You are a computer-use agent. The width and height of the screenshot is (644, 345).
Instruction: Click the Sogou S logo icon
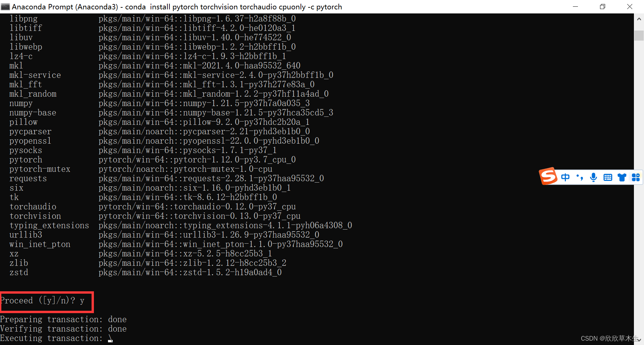click(x=548, y=176)
